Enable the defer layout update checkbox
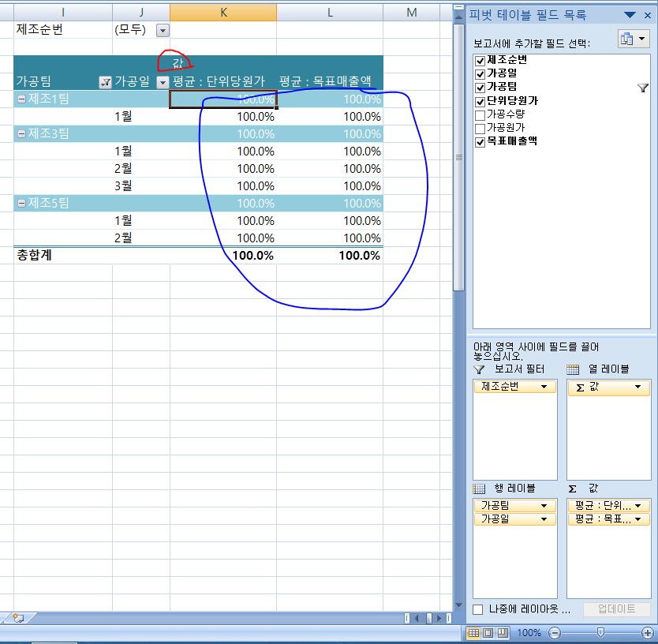The image size is (658, 644). [478, 609]
